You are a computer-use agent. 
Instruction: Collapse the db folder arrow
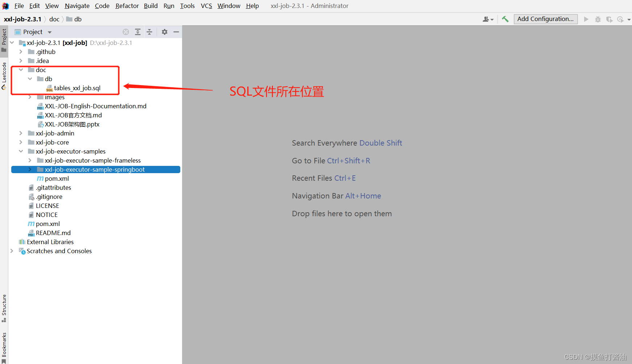click(30, 79)
